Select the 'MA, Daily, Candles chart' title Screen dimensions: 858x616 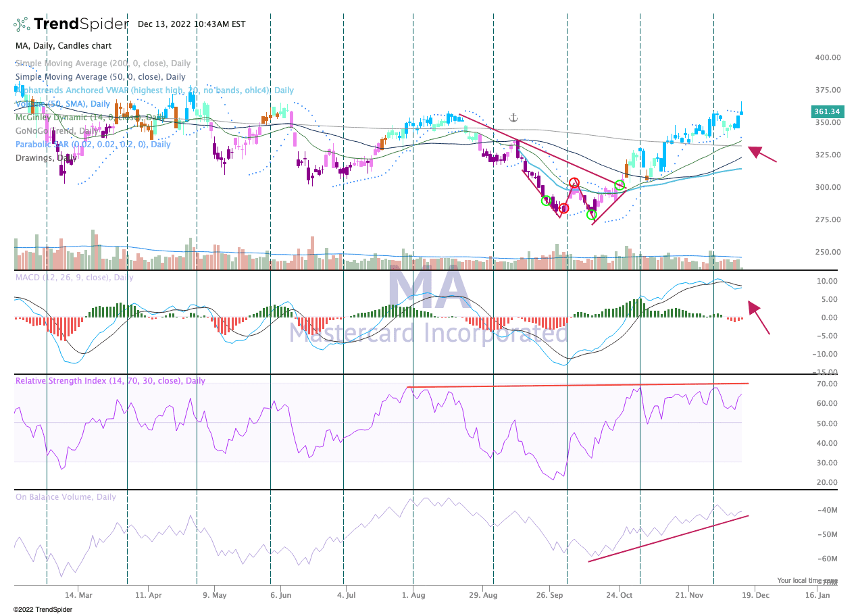point(64,46)
